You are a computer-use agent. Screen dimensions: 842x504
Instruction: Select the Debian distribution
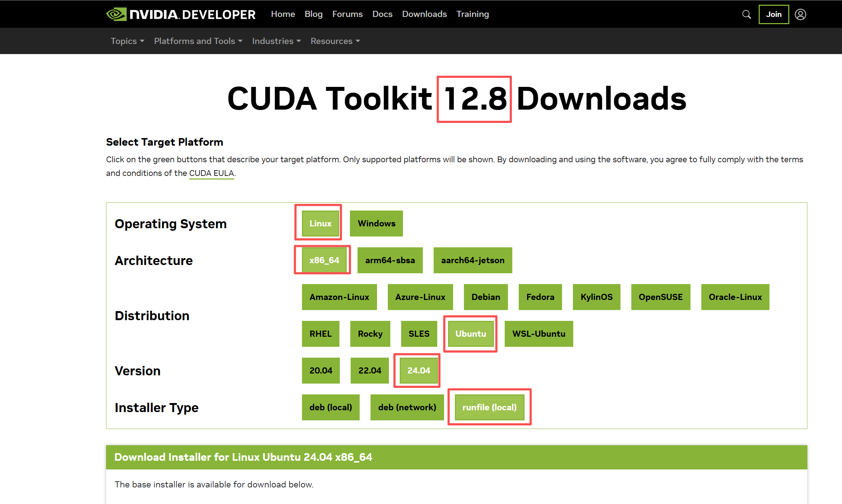[486, 297]
